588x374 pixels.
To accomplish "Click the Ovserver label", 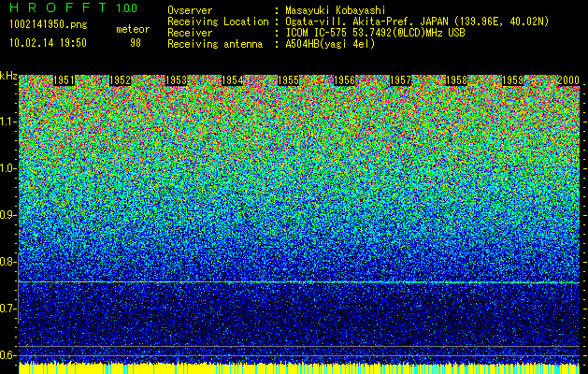I will coord(190,10).
